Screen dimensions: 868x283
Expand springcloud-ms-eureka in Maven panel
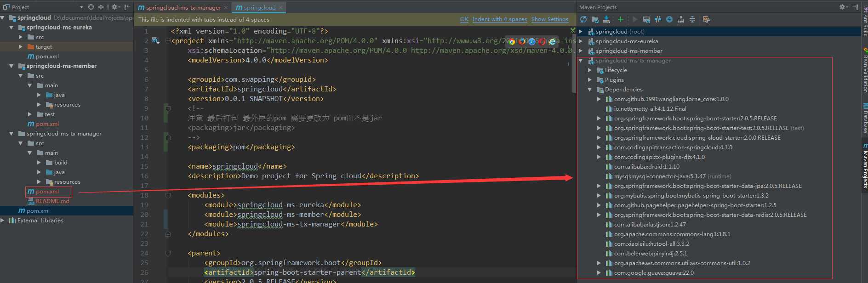click(581, 41)
